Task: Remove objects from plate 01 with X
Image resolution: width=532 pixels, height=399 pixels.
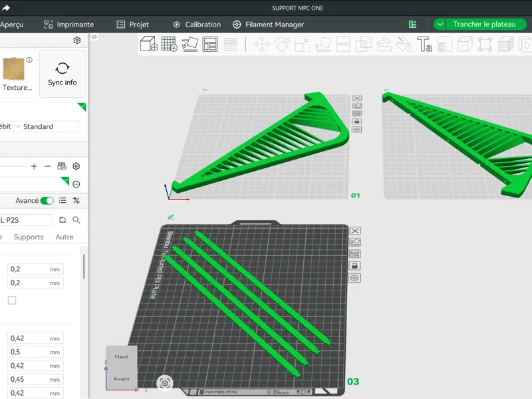Action: coord(356,98)
